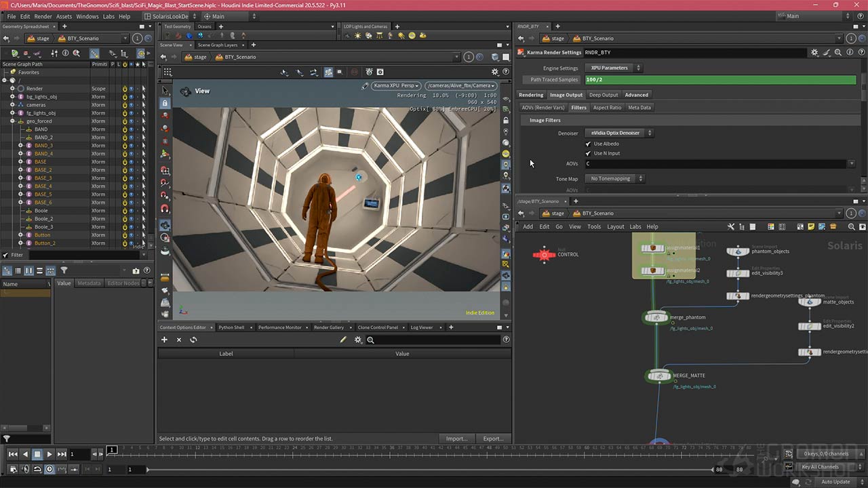
Task: Select the viewport Select tool arrow
Action: coord(165,91)
